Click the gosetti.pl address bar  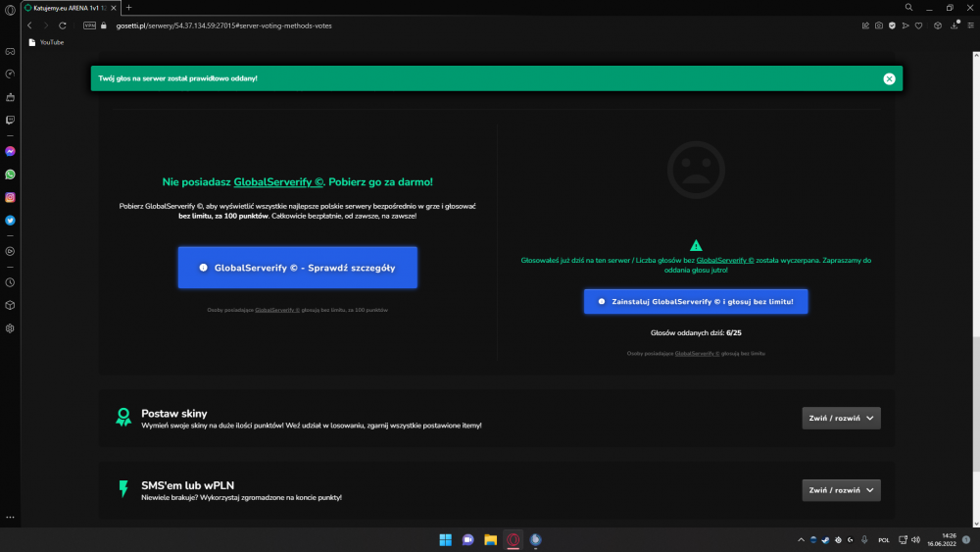pyautogui.click(x=223, y=25)
